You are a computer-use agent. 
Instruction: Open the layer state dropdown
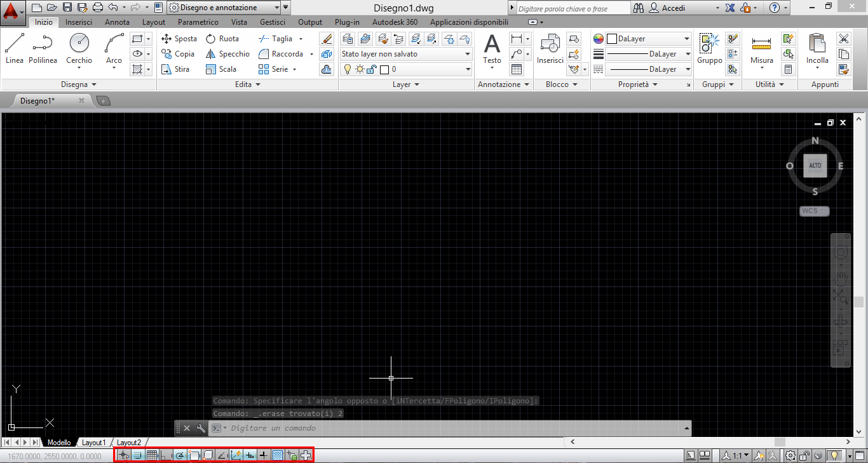[405, 54]
